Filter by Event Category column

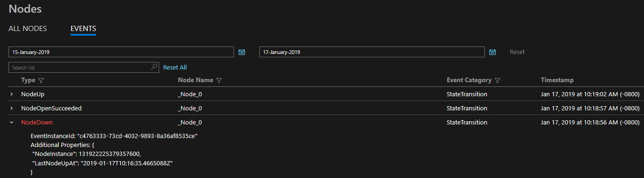point(498,80)
